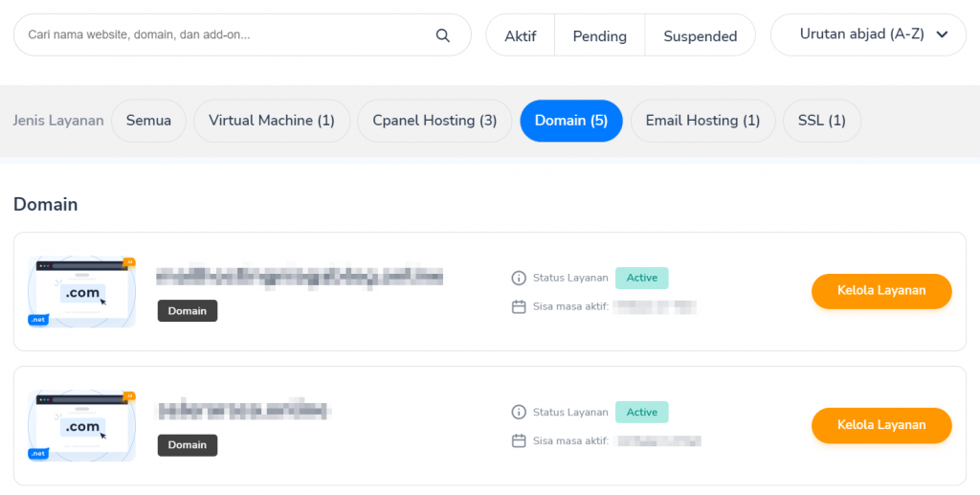Select the Semua service type tab

148,121
